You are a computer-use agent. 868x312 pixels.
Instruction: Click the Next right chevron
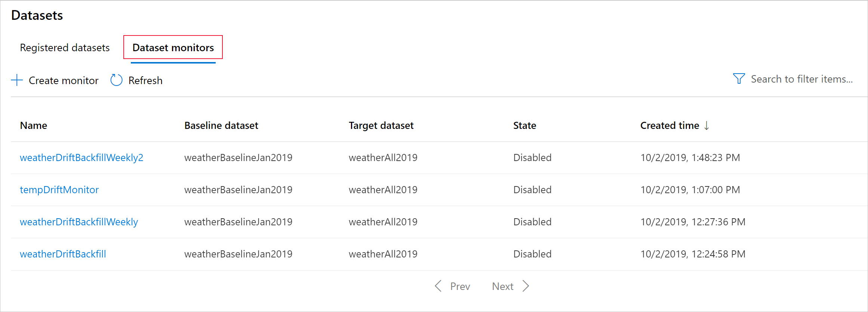[x=526, y=286]
